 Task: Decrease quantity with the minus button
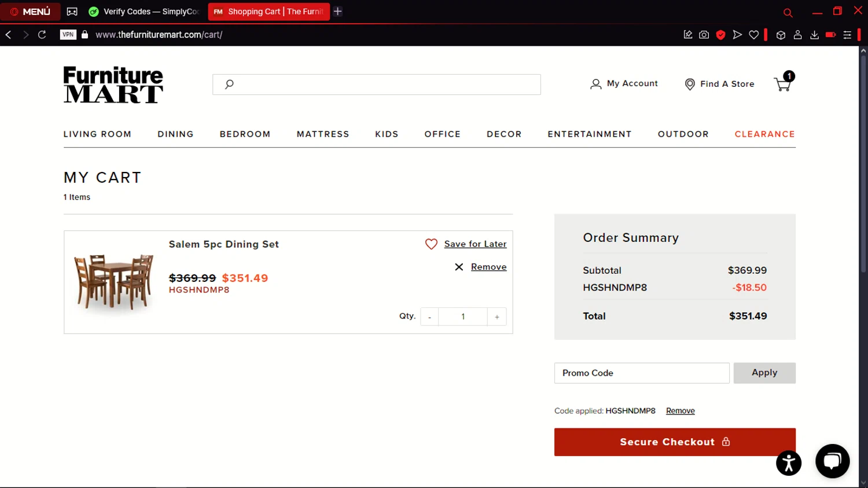(429, 317)
